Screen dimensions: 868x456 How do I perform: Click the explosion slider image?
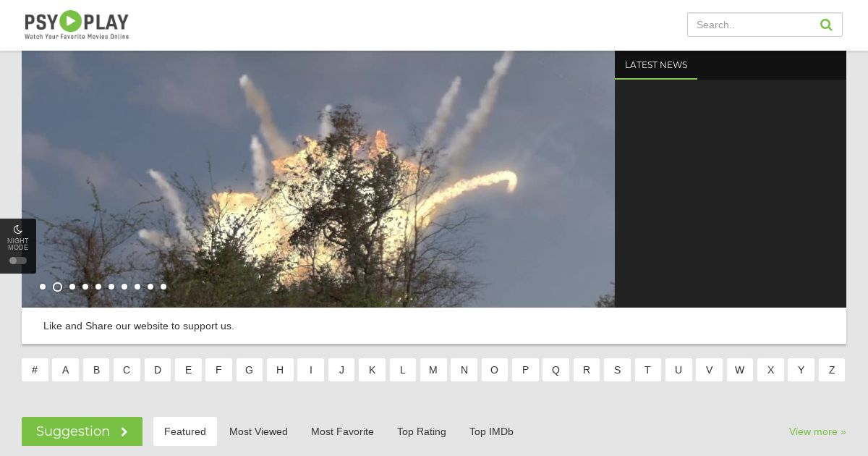[x=318, y=179]
